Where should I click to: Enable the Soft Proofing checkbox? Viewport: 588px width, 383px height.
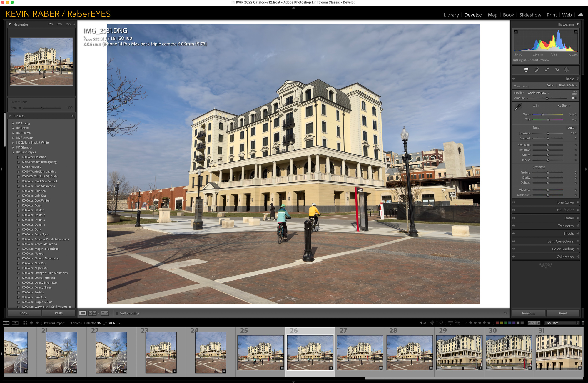117,313
